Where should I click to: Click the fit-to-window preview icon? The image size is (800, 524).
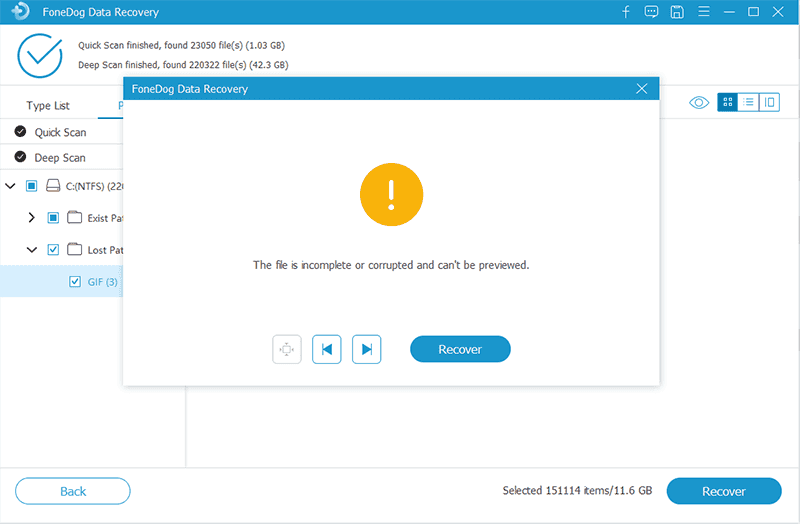pyautogui.click(x=287, y=349)
